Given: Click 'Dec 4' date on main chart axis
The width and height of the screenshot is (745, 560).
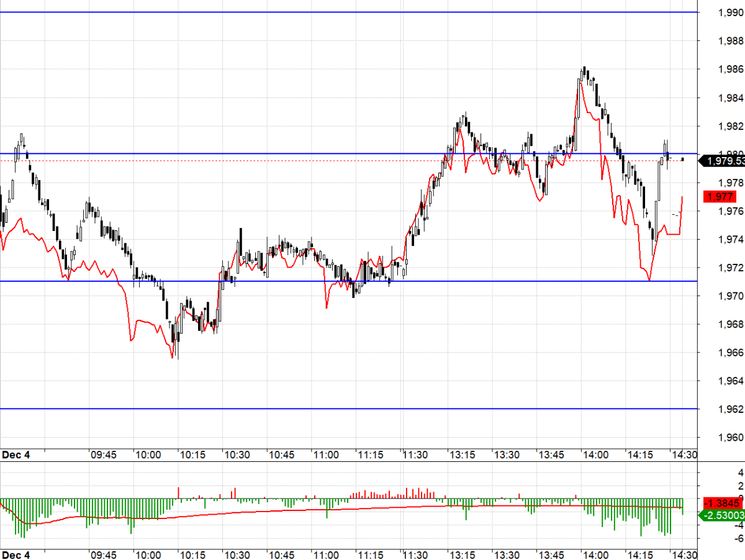Looking at the screenshot, I should 16,455.
